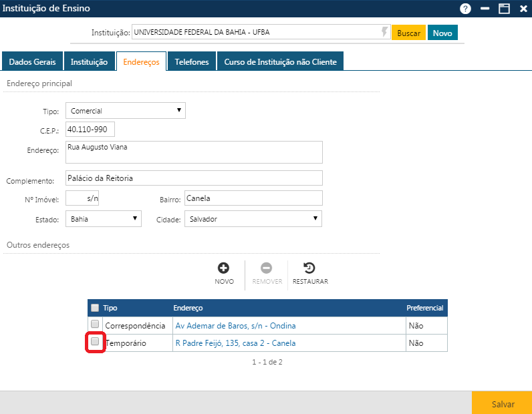
Task: Close the Instituição de Ensino dialog
Action: (x=523, y=9)
